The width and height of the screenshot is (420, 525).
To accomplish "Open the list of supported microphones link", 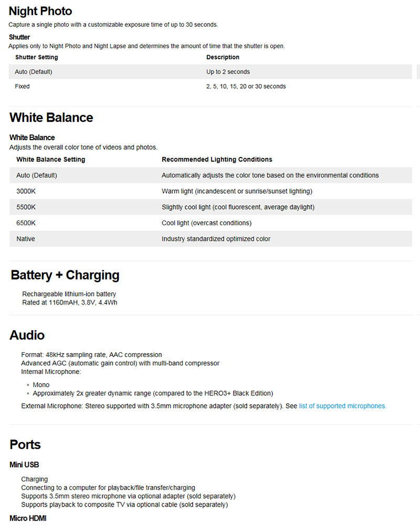I will click(342, 406).
